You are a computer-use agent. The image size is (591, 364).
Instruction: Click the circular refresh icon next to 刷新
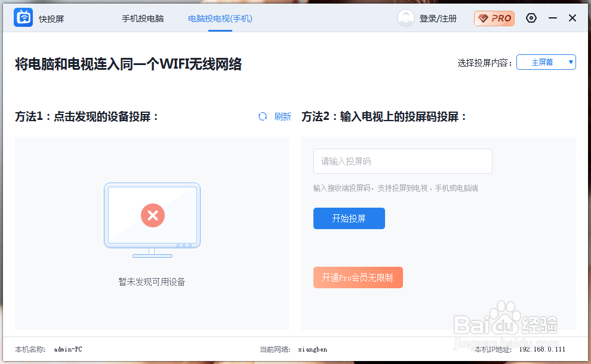(x=262, y=116)
